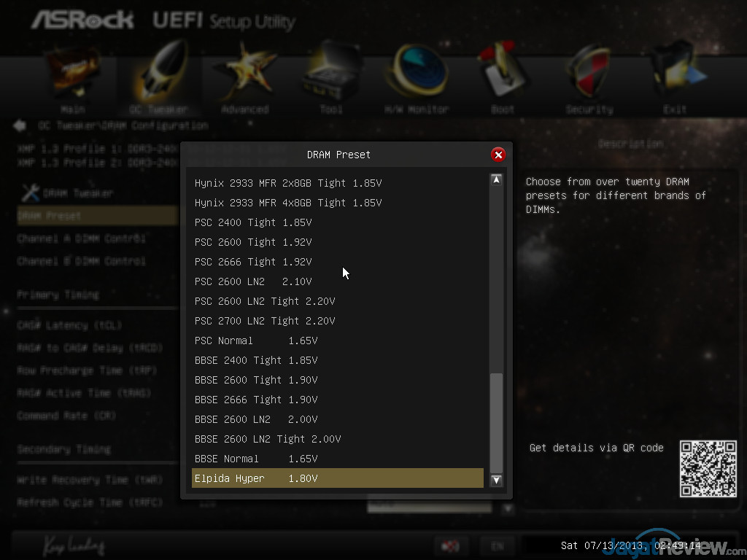Open the Tool toolbox icon
747x560 pixels.
332,72
